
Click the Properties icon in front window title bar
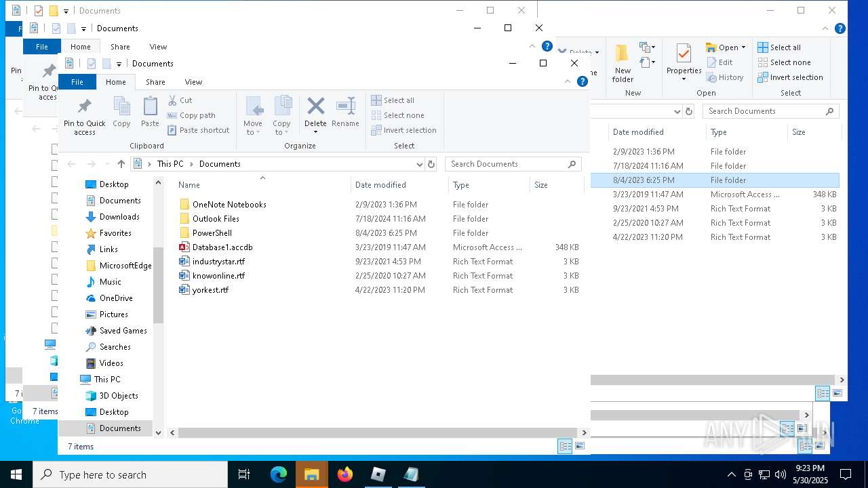pyautogui.click(x=91, y=64)
